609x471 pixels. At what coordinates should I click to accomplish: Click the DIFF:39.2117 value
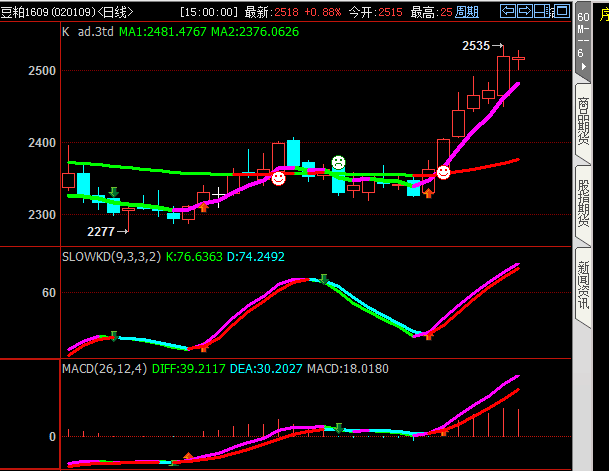tap(188, 368)
